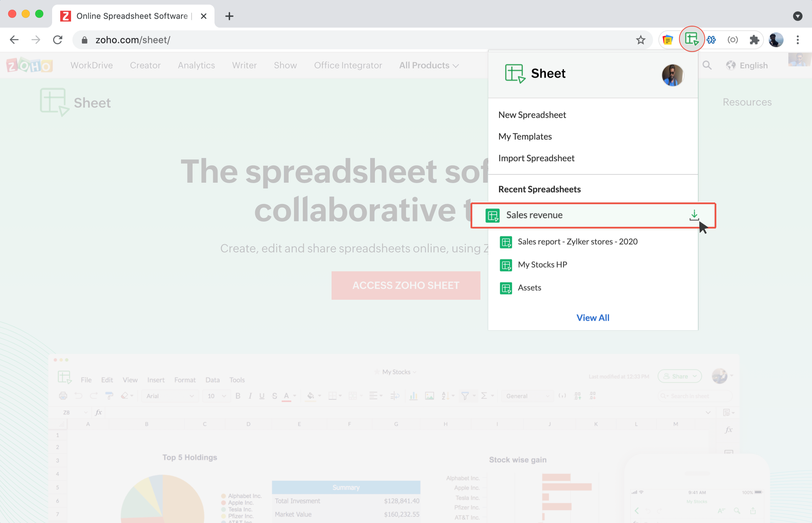
Task: Reload the page
Action: tap(58, 40)
